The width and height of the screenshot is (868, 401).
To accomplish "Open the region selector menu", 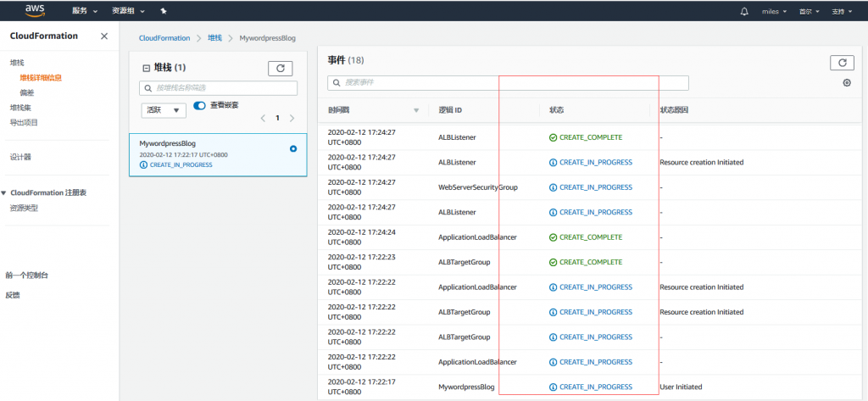I will pyautogui.click(x=809, y=12).
